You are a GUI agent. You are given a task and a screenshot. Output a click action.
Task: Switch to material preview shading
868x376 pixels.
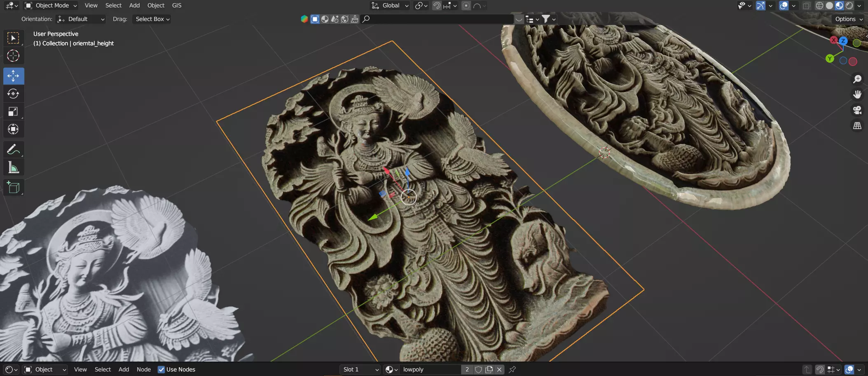coord(840,6)
